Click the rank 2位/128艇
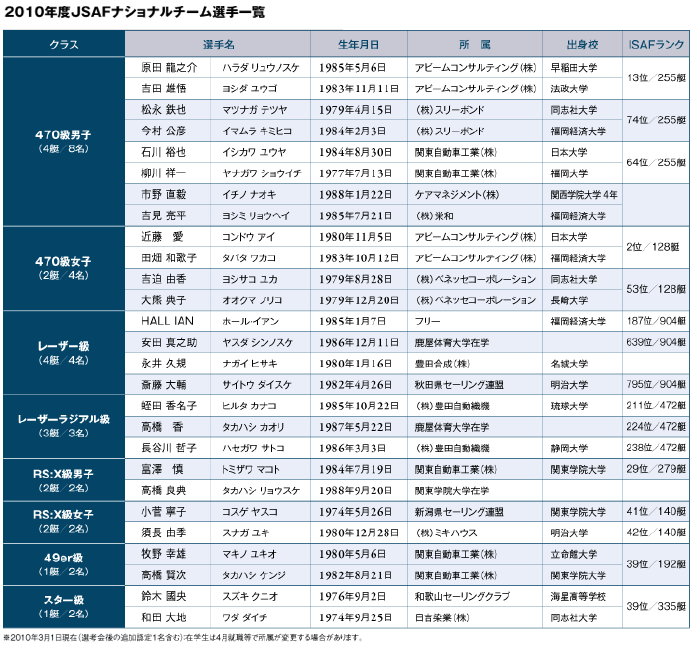The height and width of the screenshot is (650, 692). 653,247
